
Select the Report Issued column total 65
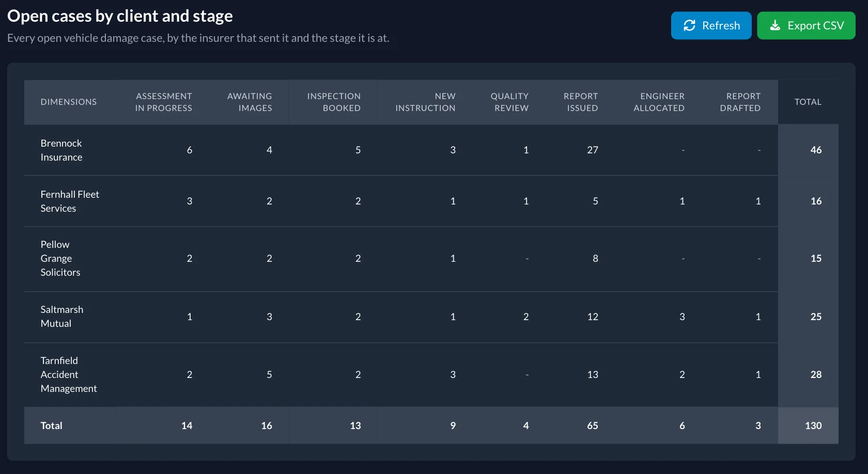pos(593,425)
